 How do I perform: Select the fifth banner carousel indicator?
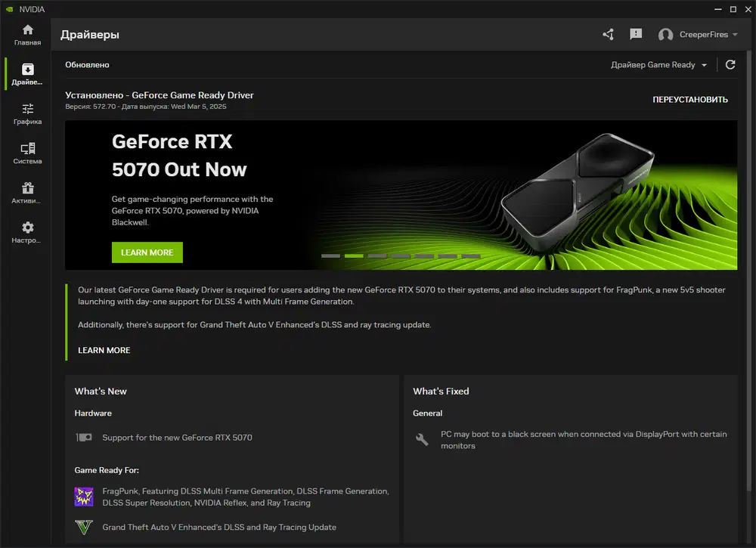tap(424, 256)
